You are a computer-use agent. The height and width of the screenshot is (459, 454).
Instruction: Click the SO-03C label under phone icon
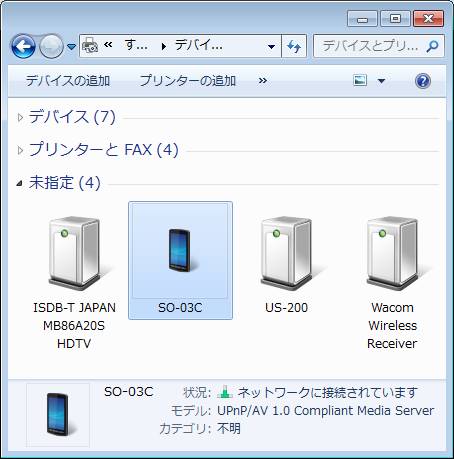point(180,308)
